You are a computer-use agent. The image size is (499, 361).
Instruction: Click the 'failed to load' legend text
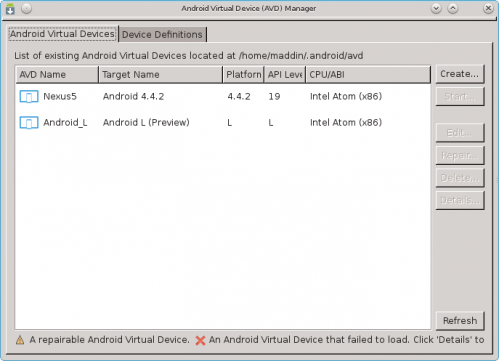coord(347,340)
